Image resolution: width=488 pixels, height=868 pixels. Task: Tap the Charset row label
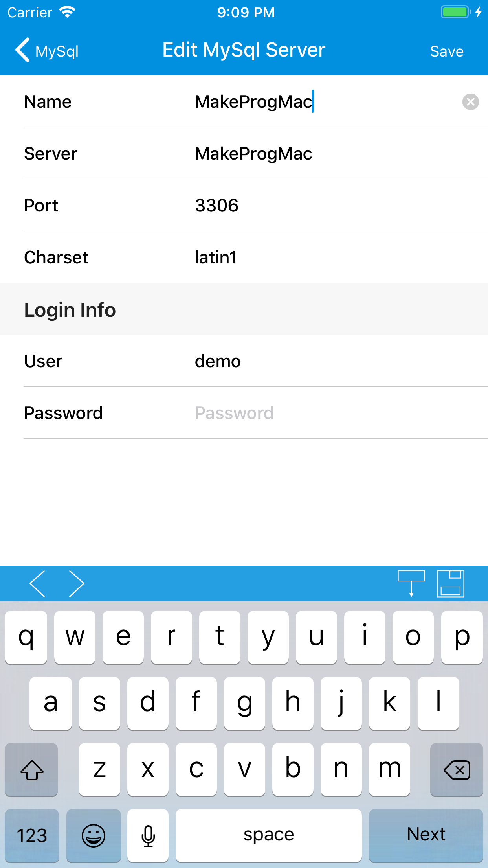pyautogui.click(x=56, y=257)
